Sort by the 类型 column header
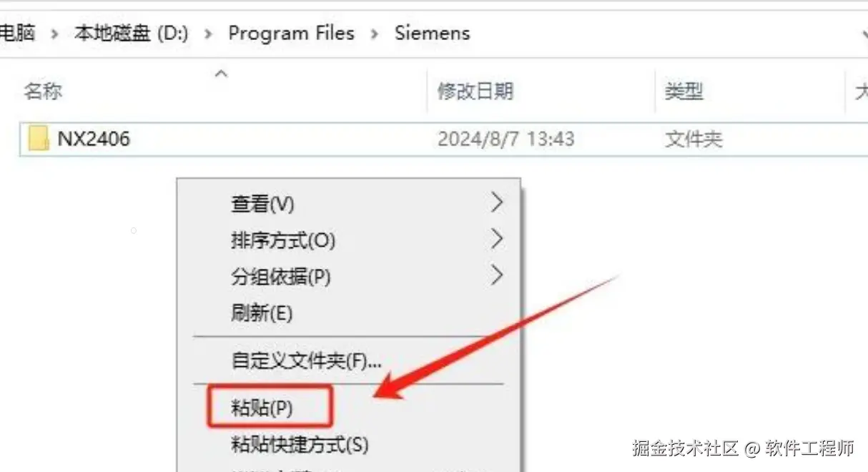This screenshot has height=472, width=868. (x=684, y=91)
